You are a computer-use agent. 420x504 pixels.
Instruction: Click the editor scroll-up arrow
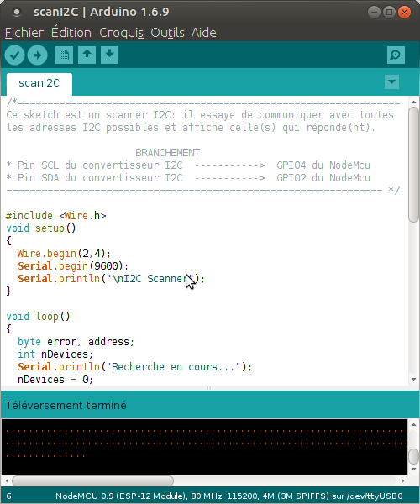coord(413,102)
